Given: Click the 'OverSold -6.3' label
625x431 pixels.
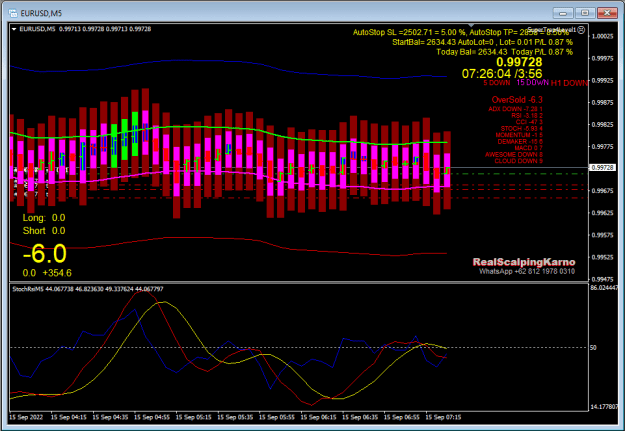Looking at the screenshot, I should pos(517,100).
